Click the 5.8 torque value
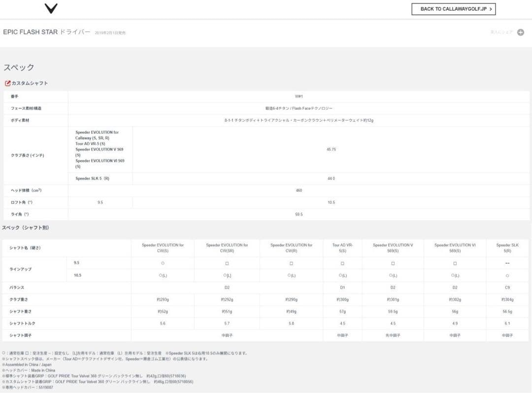 click(291, 323)
